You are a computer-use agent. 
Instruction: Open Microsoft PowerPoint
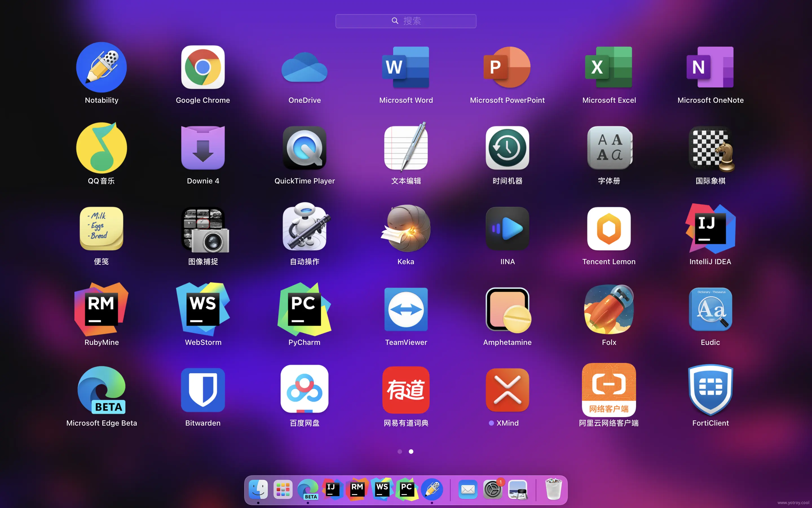tap(507, 67)
